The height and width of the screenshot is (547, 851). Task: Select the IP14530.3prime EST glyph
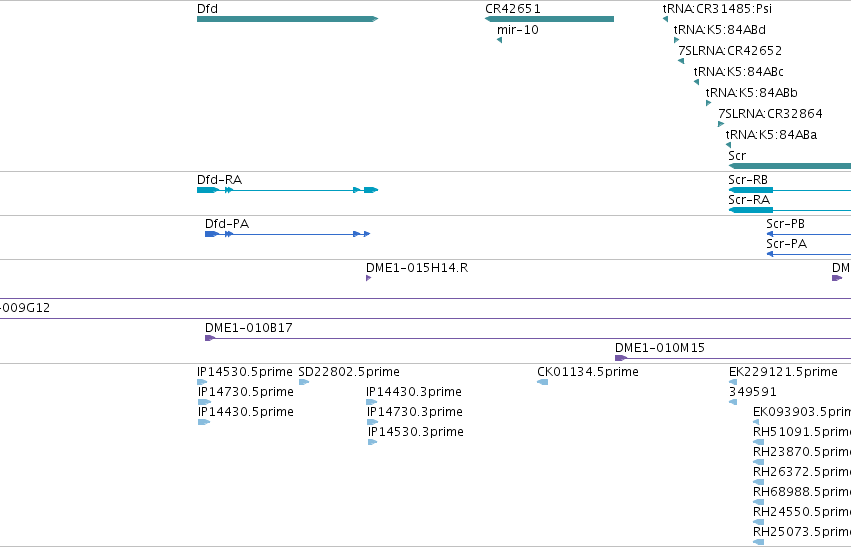click(x=373, y=442)
